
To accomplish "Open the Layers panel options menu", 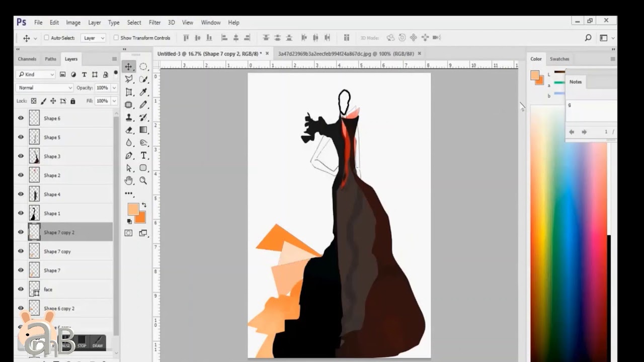I will click(114, 59).
